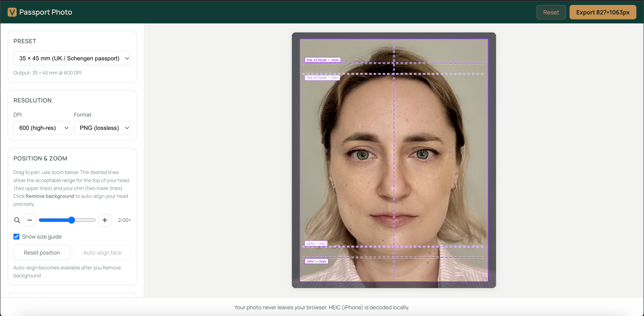Open the 35 × 45 mm preset dropdown

point(72,58)
